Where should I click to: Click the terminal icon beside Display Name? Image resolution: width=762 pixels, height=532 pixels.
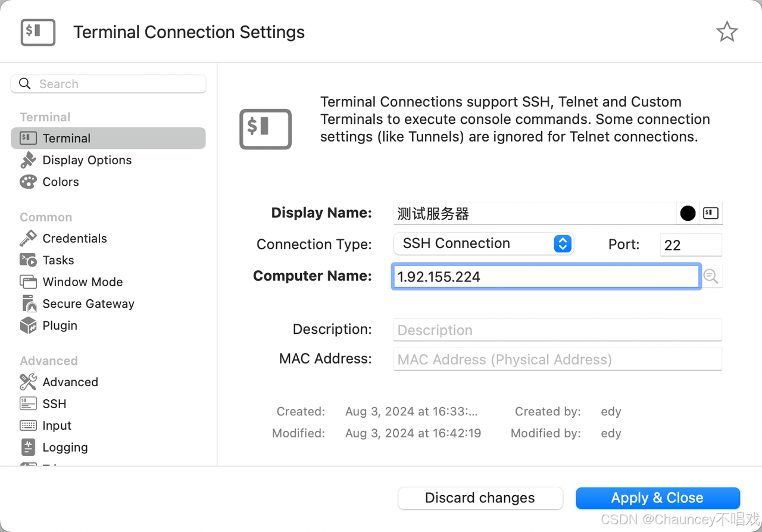[x=711, y=213]
